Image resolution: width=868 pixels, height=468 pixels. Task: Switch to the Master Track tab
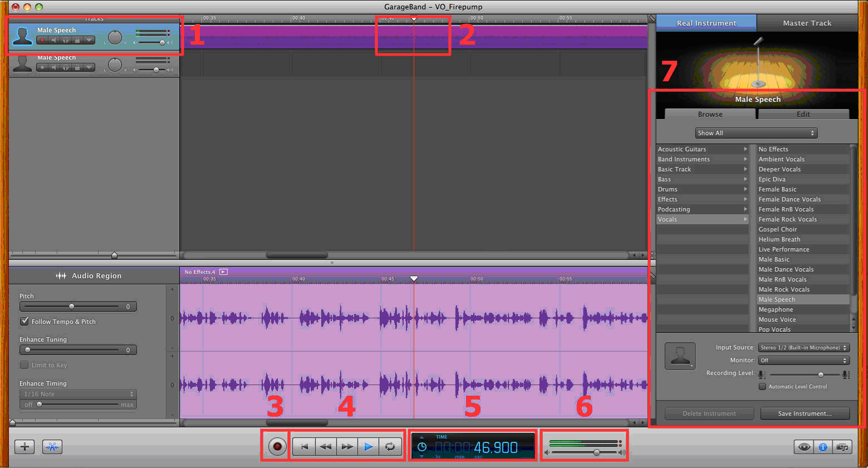pyautogui.click(x=807, y=23)
